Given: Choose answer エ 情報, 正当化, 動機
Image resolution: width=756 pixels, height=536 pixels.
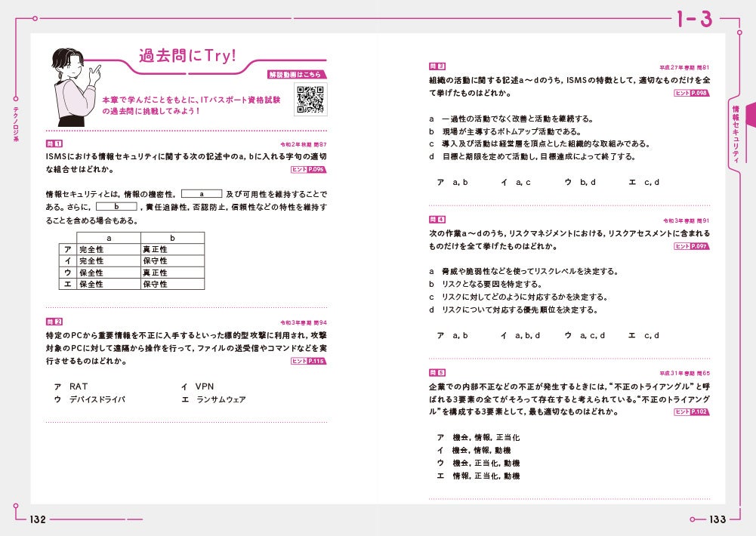Looking at the screenshot, I should (478, 476).
